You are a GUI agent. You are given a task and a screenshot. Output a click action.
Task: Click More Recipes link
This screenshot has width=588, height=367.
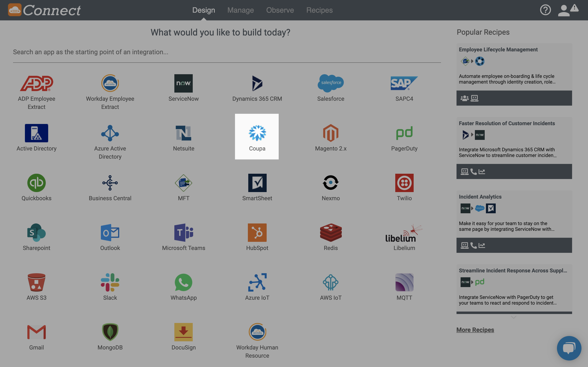tap(475, 329)
